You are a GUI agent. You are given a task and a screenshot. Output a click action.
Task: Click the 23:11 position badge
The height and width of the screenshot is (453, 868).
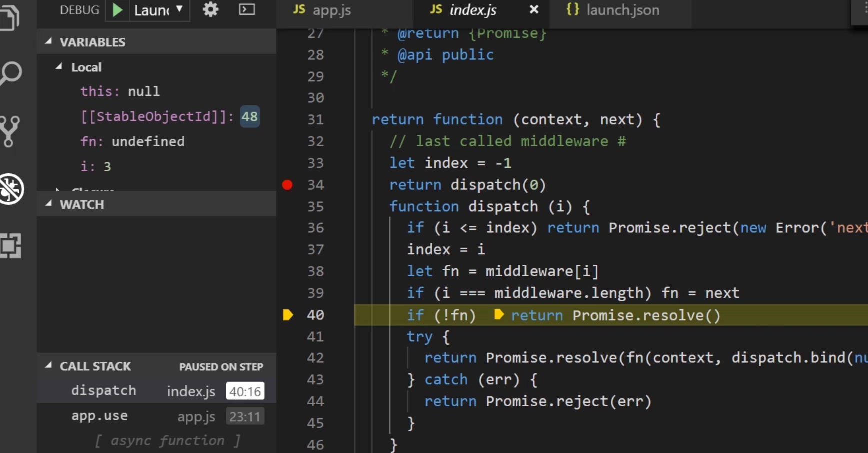245,416
